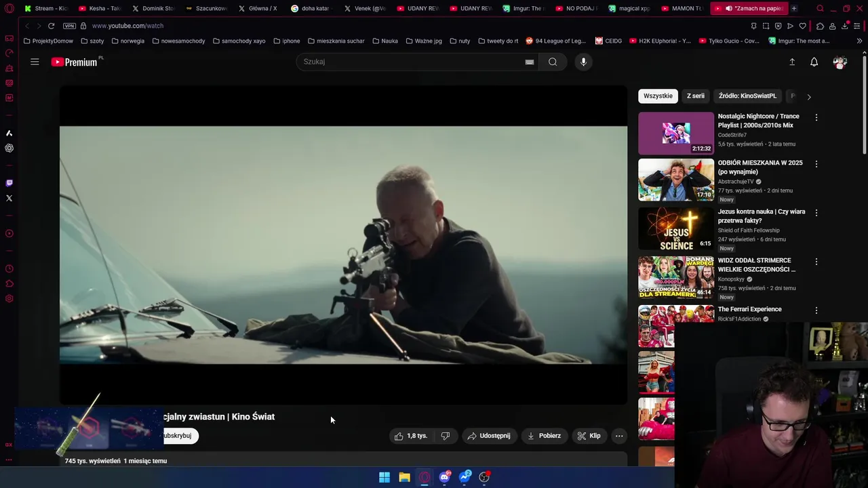Take a snapshot with the capture icon

766,26
